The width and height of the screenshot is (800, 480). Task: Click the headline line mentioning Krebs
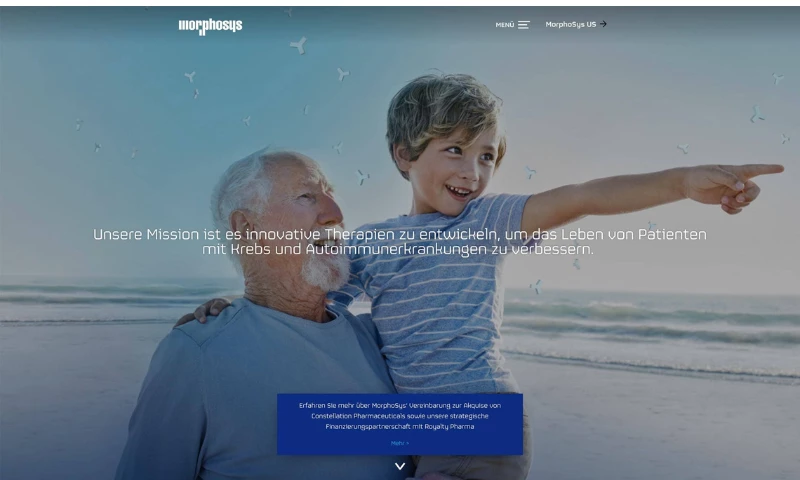pos(398,249)
